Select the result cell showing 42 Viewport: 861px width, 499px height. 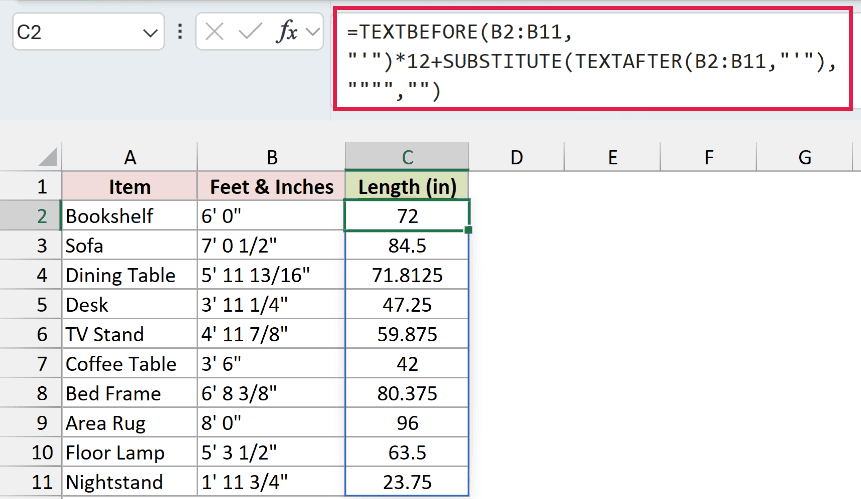(407, 364)
